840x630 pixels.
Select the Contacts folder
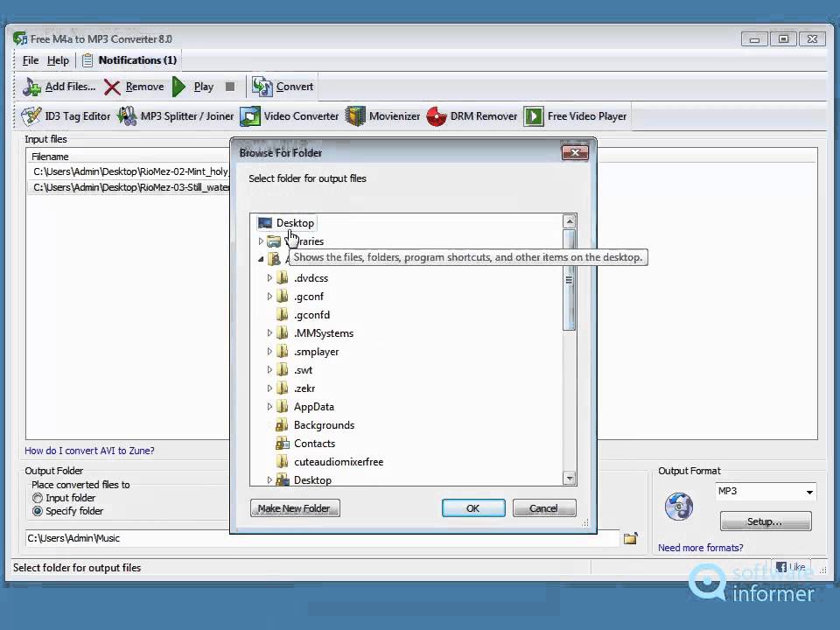(305, 444)
